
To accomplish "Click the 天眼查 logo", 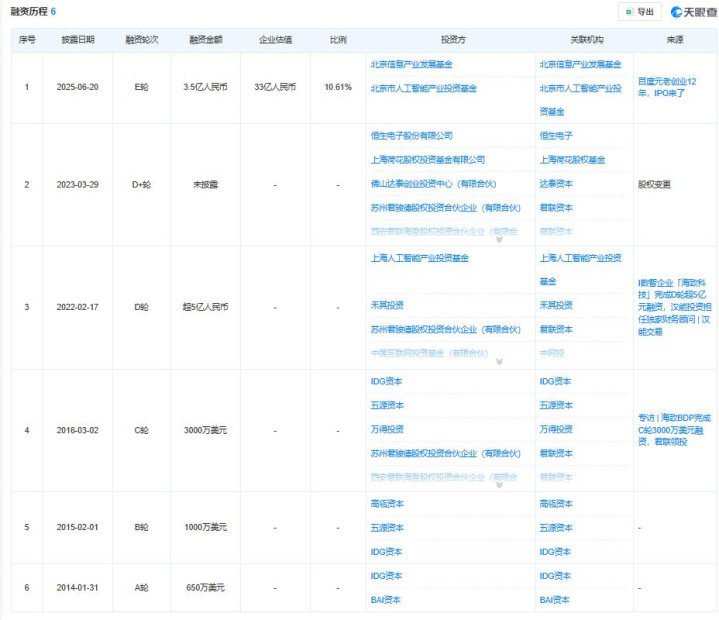I will click(691, 11).
